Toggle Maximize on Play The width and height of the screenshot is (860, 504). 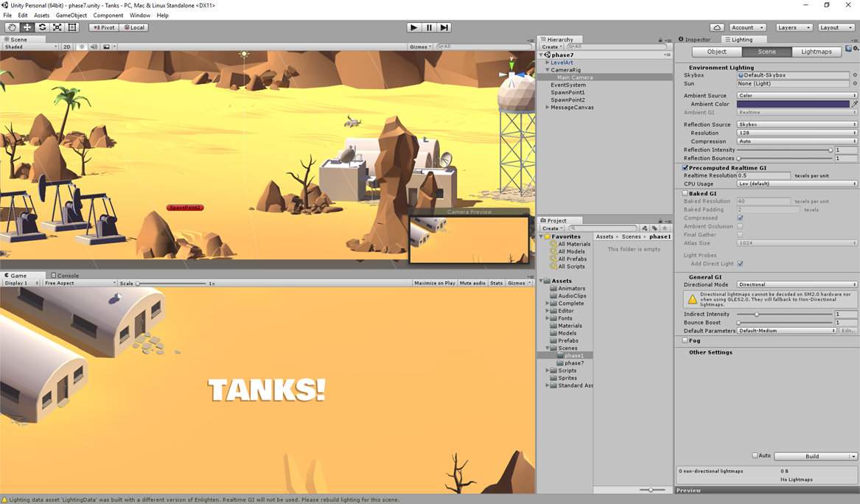click(x=434, y=284)
